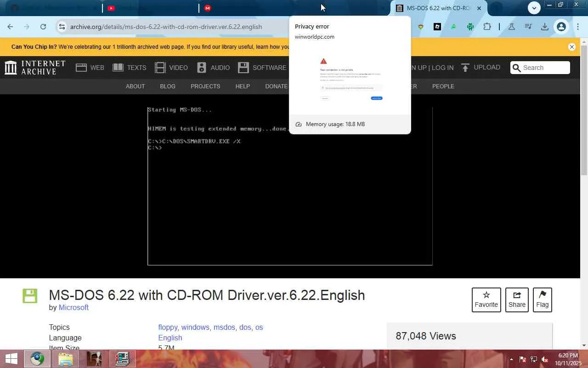This screenshot has height=368, width=588.
Task: Flag this item
Action: click(542, 299)
